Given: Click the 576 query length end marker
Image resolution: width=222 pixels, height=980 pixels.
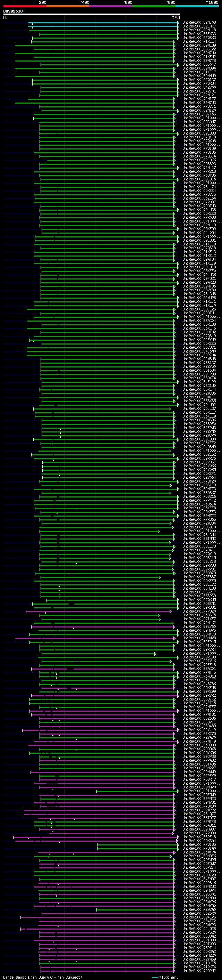Looking at the screenshot, I should [175, 17].
